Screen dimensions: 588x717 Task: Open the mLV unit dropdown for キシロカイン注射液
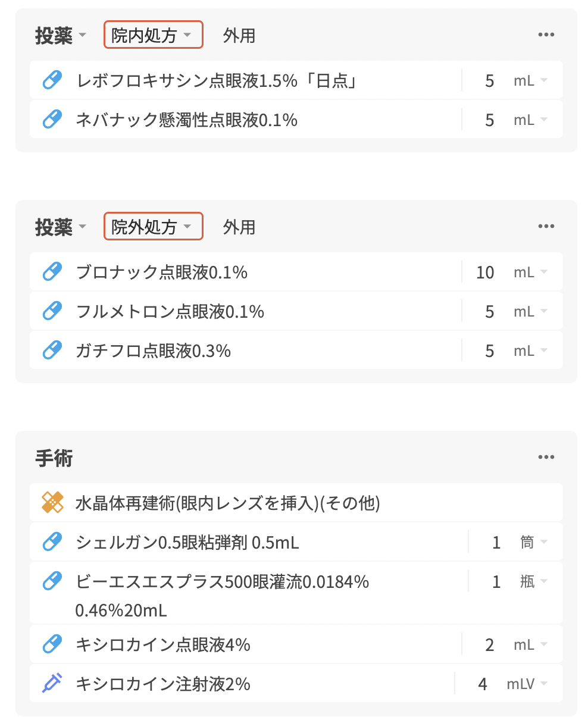click(526, 684)
